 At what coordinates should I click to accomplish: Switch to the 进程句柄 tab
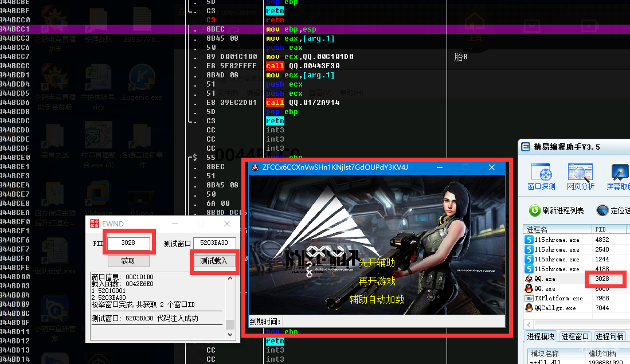(x=609, y=336)
